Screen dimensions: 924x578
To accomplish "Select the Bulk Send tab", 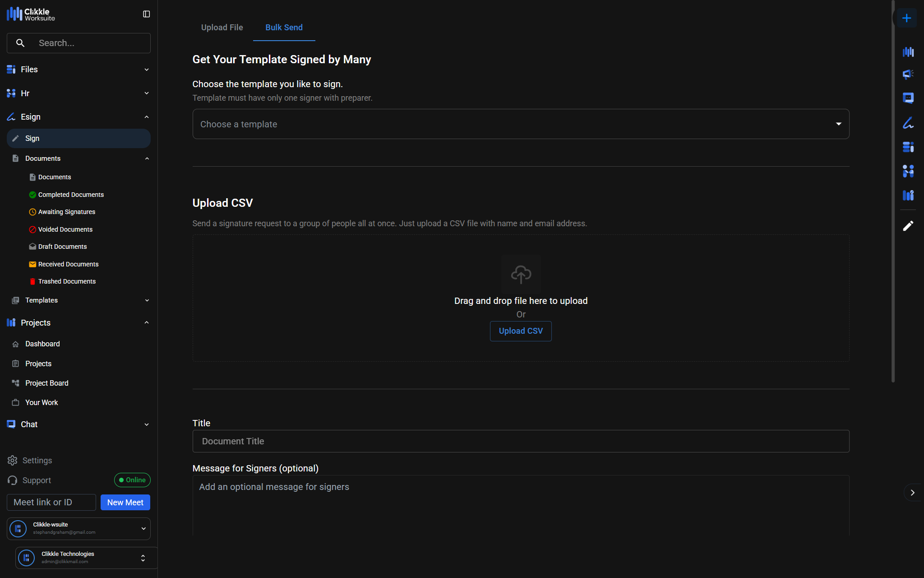I will [284, 28].
